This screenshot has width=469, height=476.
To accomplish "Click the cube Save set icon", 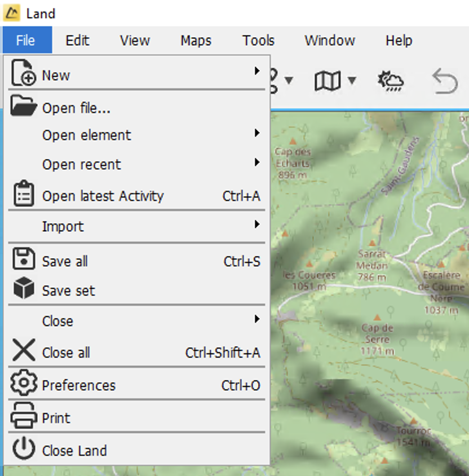I will coord(24,288).
